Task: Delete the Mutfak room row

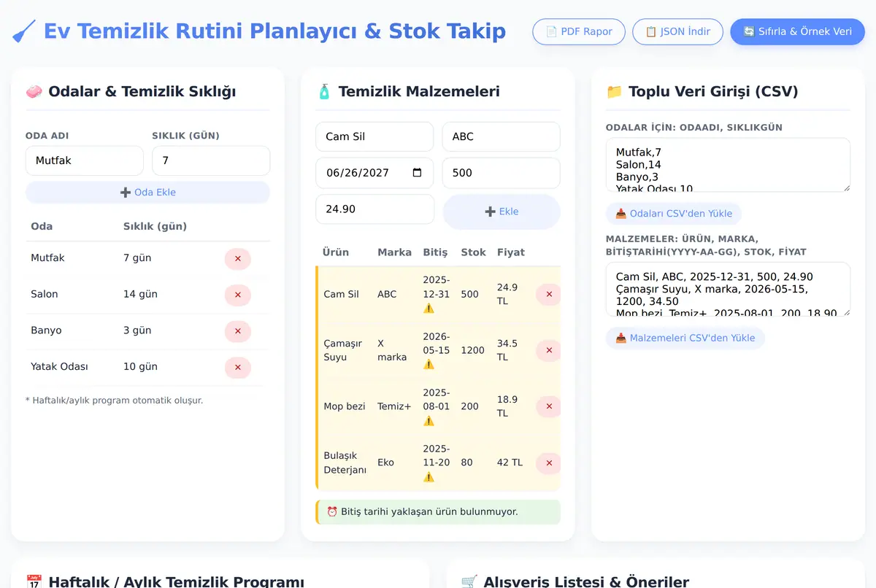Action: [x=237, y=258]
